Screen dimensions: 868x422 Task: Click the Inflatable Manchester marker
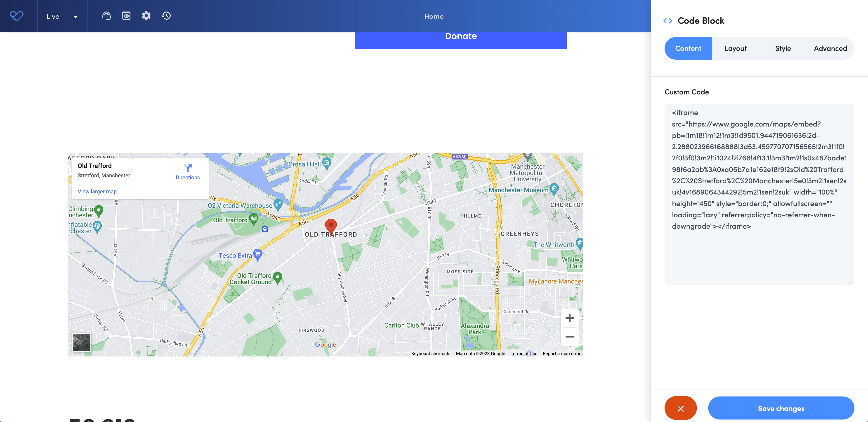(x=97, y=227)
